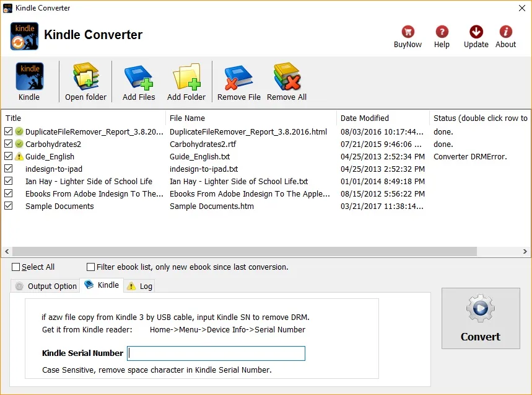
Task: Click the BuyNow shopping cart icon
Action: tap(408, 32)
